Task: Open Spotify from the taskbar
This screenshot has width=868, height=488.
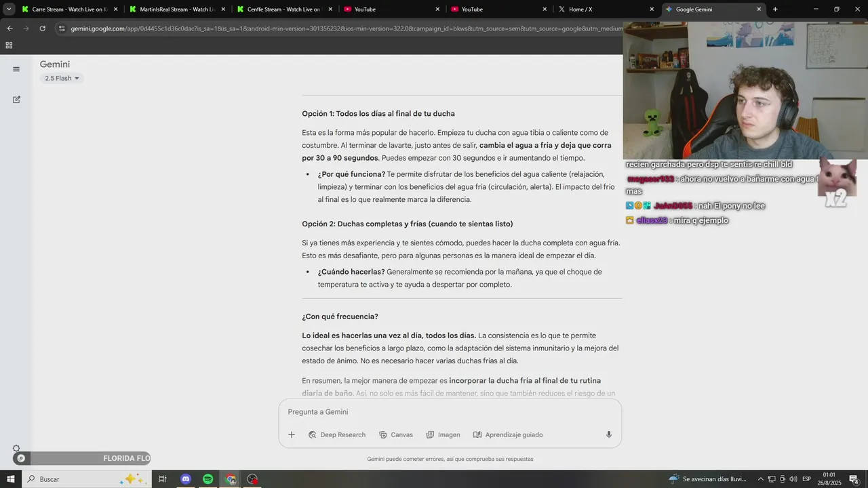Action: click(208, 479)
